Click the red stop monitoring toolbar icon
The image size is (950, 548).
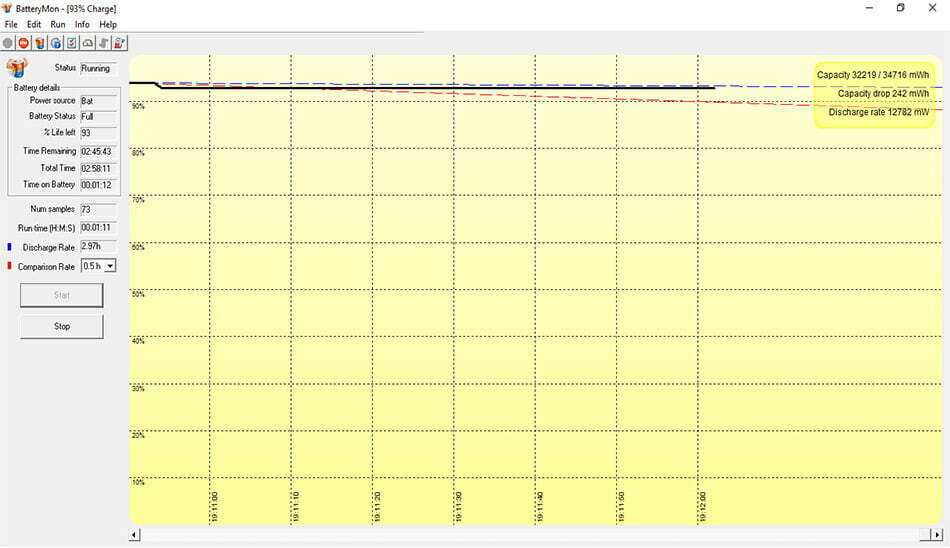point(24,43)
